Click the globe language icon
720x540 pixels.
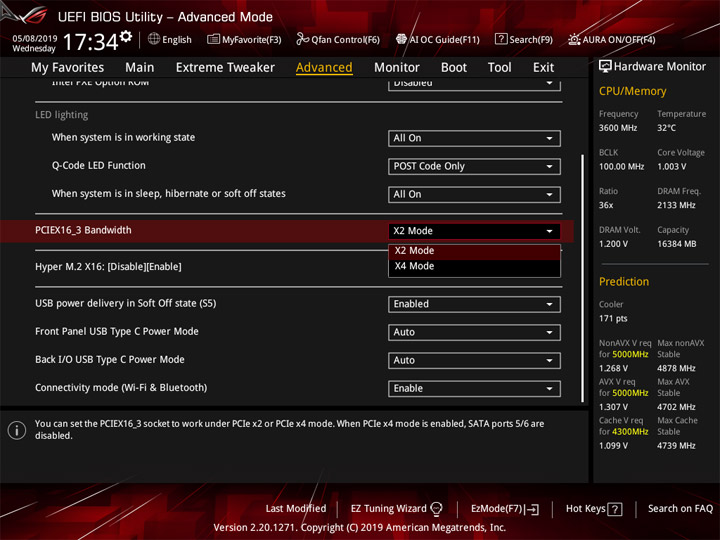coord(154,39)
